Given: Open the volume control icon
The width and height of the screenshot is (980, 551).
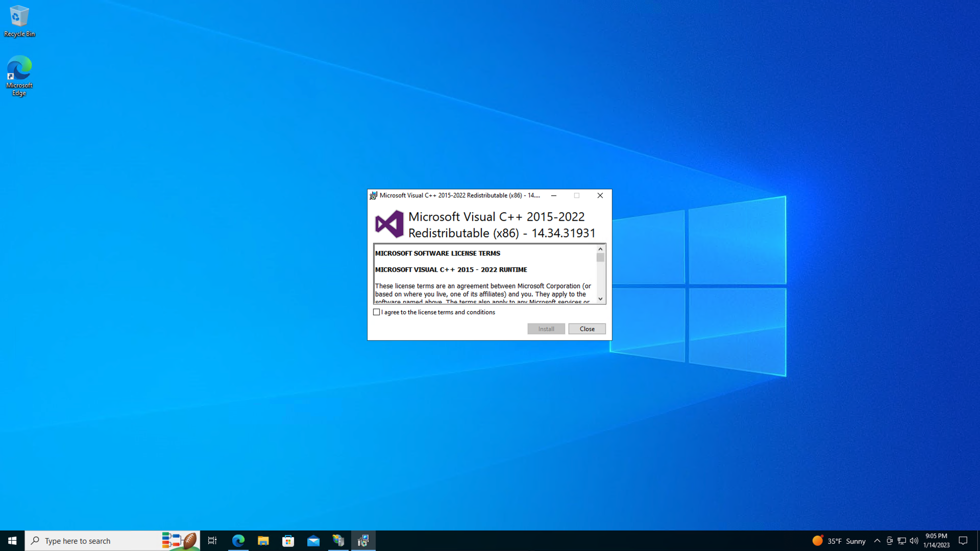Looking at the screenshot, I should tap(914, 541).
